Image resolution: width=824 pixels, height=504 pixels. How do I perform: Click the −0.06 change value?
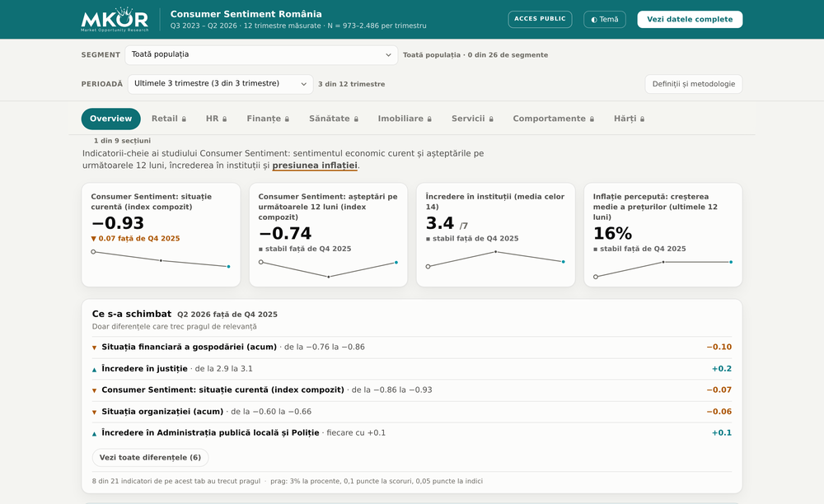719,412
